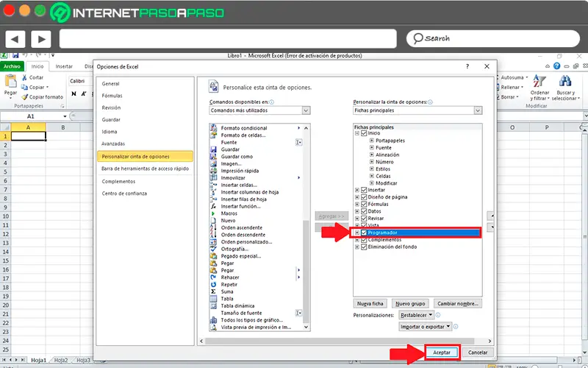Toggle the Insertar tab checkbox
Image resolution: width=588 pixels, height=368 pixels.
364,190
